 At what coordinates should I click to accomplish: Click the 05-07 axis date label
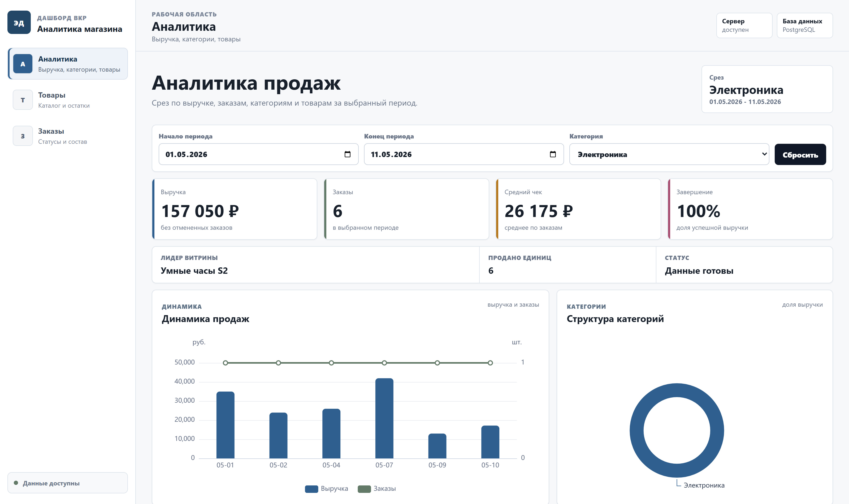pyautogui.click(x=384, y=465)
